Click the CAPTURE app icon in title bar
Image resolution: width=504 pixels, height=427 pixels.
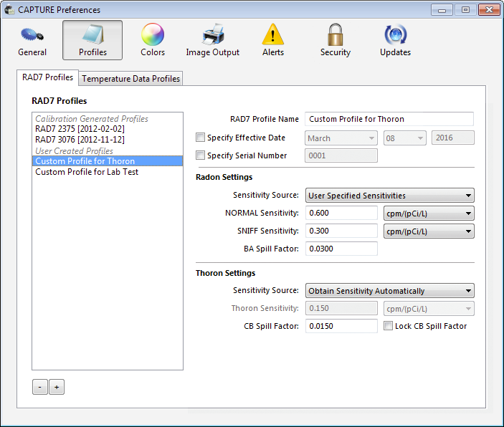9,9
